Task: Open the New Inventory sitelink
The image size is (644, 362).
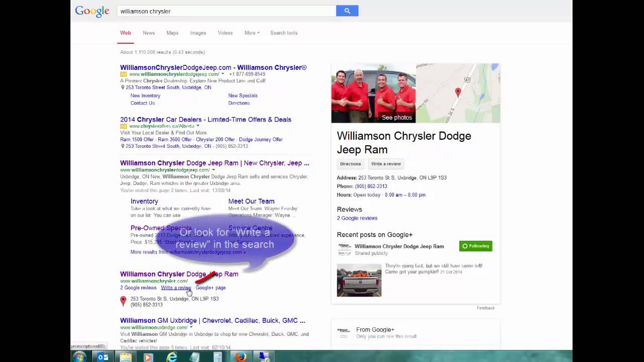Action: [x=145, y=96]
